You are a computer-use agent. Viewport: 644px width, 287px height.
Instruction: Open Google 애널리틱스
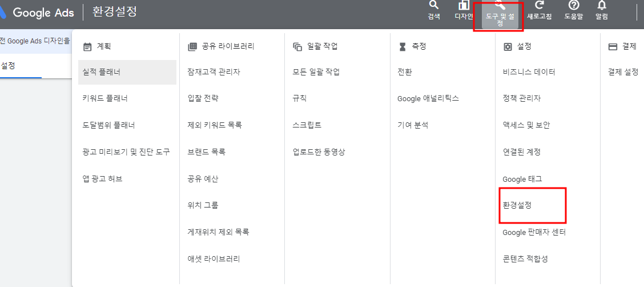click(428, 99)
